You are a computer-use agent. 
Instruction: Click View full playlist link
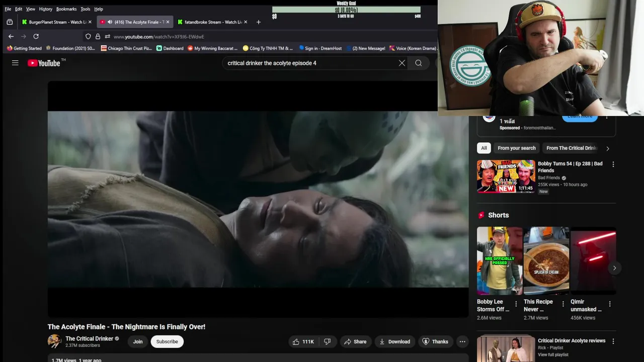click(x=553, y=354)
